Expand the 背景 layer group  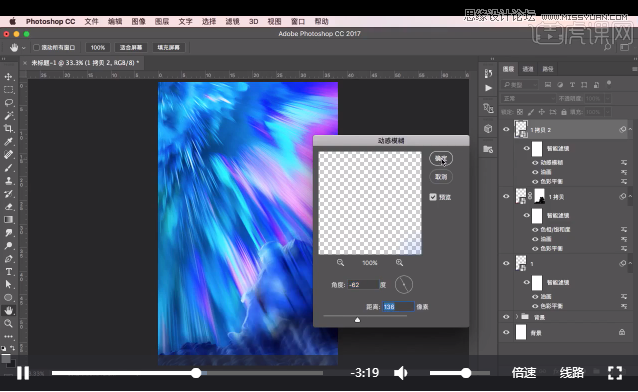click(517, 316)
